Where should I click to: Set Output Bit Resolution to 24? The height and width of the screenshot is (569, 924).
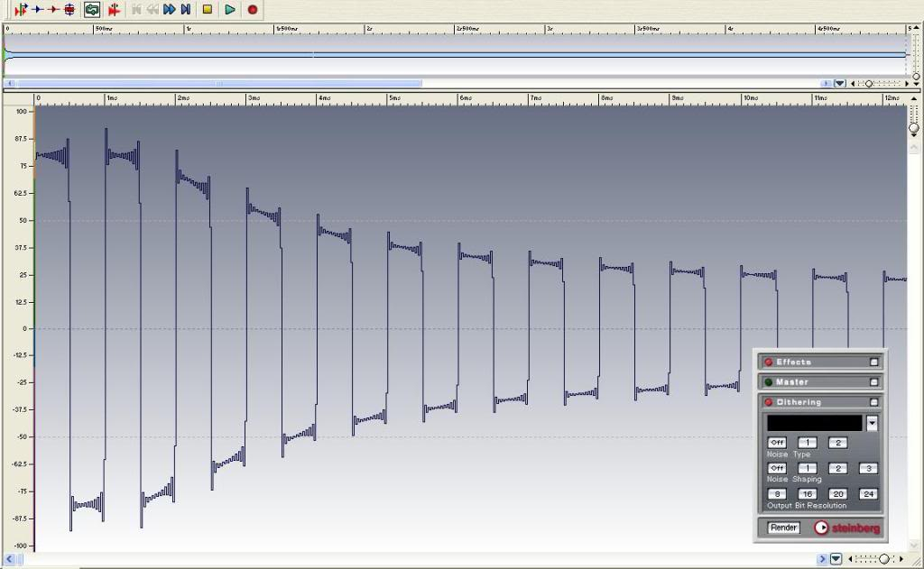pyautogui.click(x=868, y=494)
